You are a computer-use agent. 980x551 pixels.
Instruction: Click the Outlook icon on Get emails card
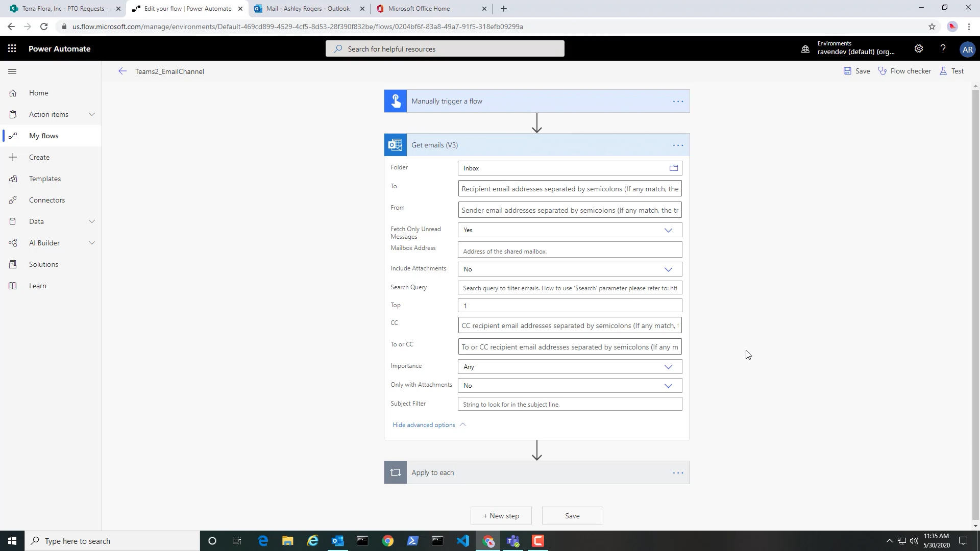(x=396, y=145)
